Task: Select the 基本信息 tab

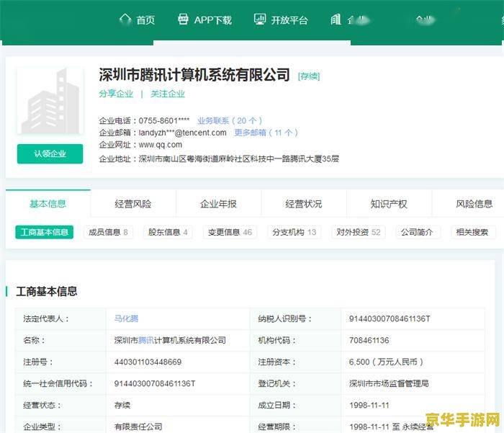Action: [48, 204]
